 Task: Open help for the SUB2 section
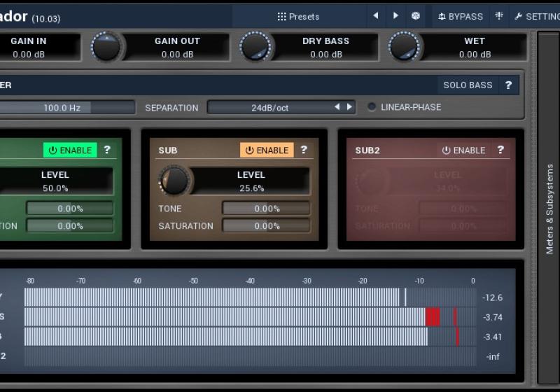tap(500, 150)
